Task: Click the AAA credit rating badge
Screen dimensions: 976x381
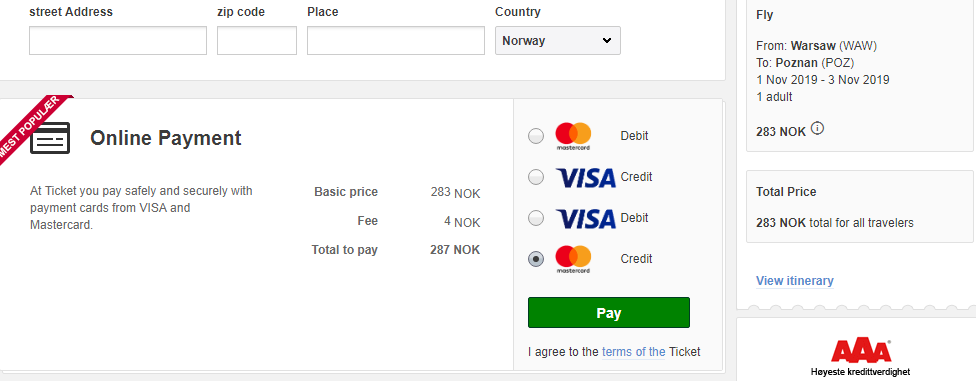Action: coord(861,357)
